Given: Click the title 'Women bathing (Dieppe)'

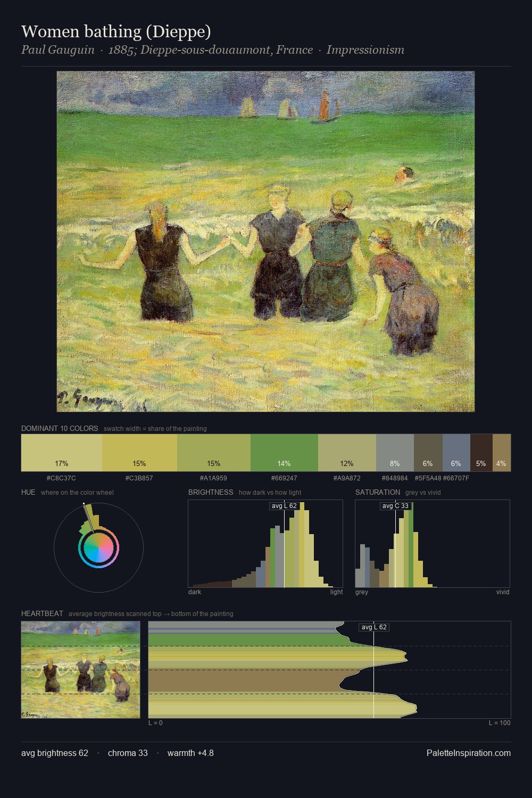Looking at the screenshot, I should (x=116, y=31).
